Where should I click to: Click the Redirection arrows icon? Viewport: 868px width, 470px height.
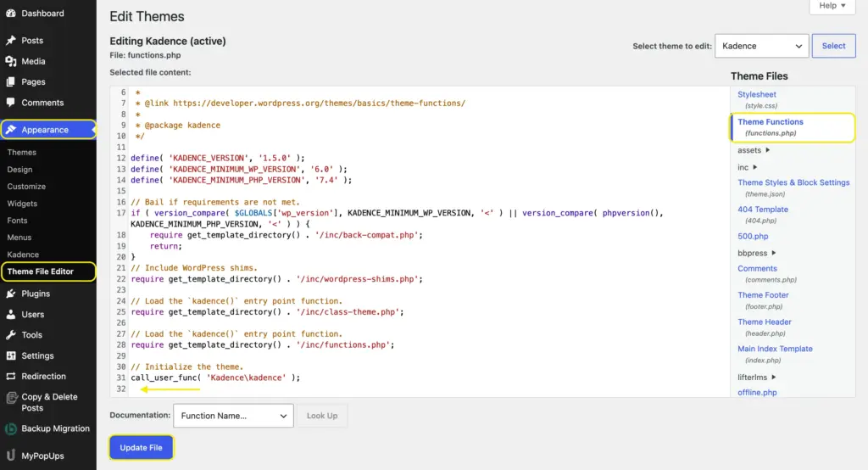(x=10, y=377)
